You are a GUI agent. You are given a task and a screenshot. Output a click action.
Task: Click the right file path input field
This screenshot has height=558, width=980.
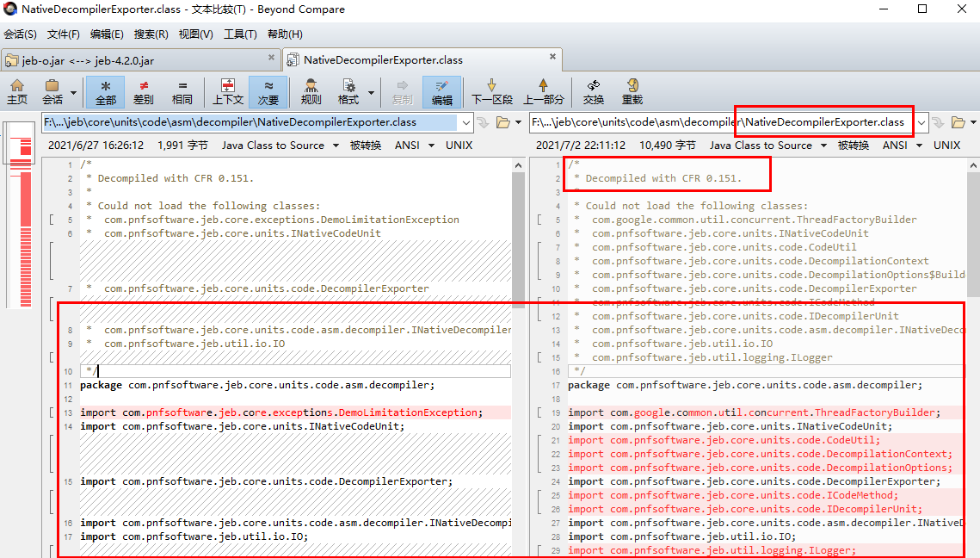tap(722, 122)
